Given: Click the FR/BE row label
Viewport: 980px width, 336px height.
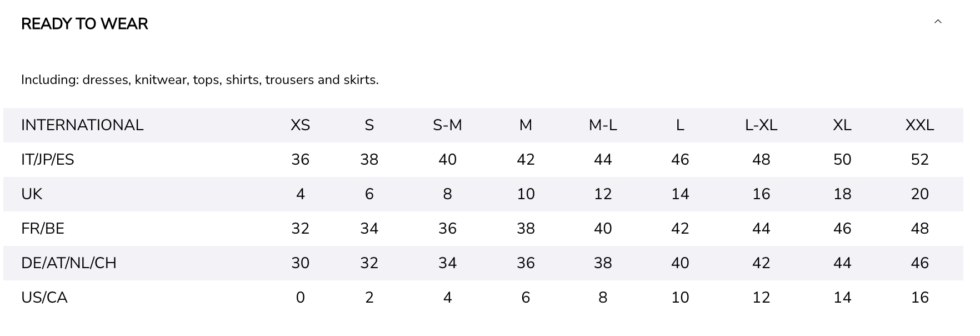Looking at the screenshot, I should [x=43, y=229].
